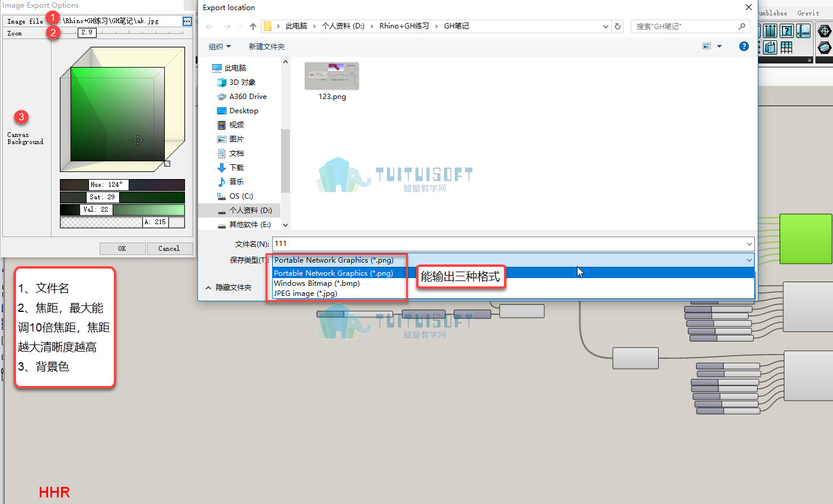Screen dimensions: 833x504
Task: Open the 组织 dropdown menu
Action: click(x=219, y=46)
